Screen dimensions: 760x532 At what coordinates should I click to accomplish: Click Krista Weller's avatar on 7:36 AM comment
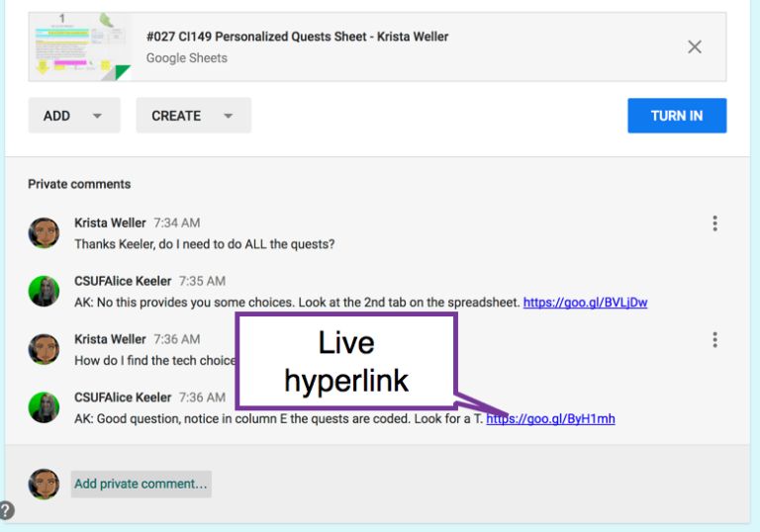pyautogui.click(x=44, y=349)
